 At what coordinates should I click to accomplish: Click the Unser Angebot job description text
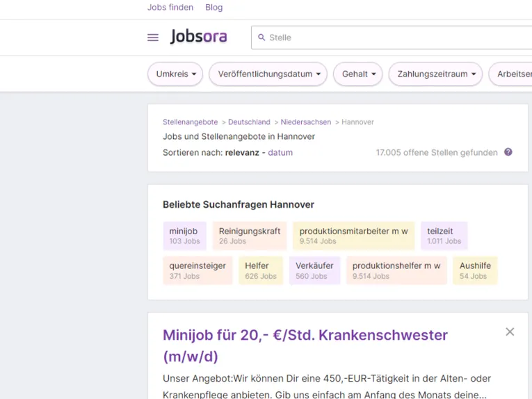coord(327,386)
